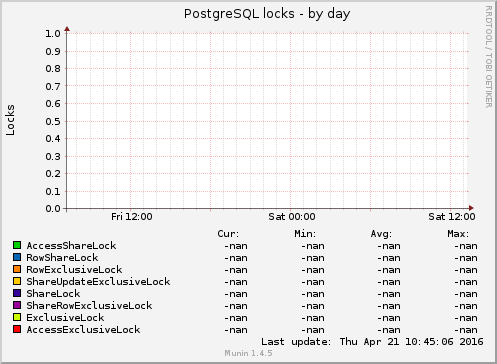Click the graph title PostgreSQL locks - by day
497x364 pixels.
267,14
